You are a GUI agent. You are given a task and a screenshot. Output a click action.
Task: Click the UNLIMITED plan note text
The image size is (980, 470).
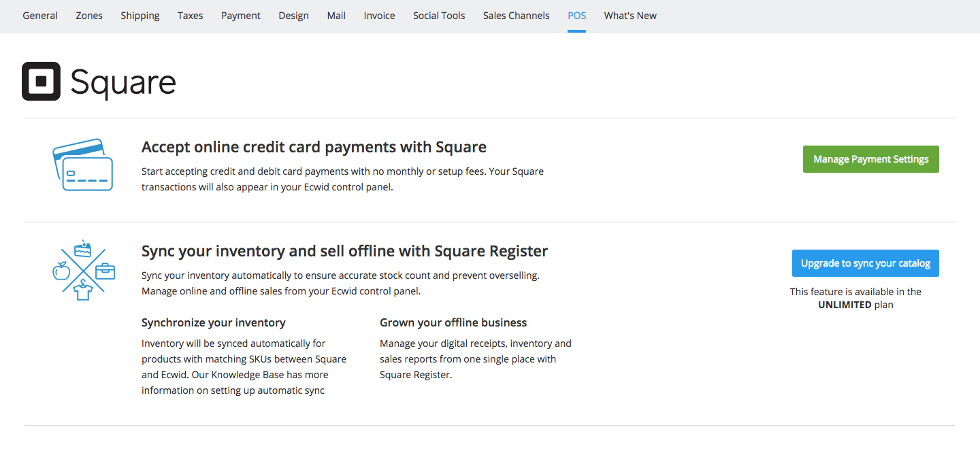click(x=855, y=298)
